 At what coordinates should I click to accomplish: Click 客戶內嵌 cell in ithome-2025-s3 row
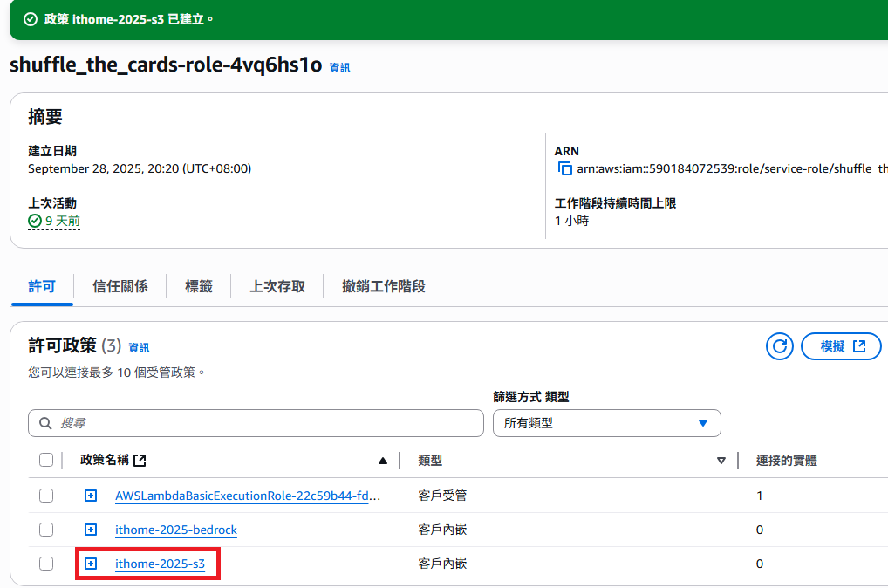[x=442, y=564]
